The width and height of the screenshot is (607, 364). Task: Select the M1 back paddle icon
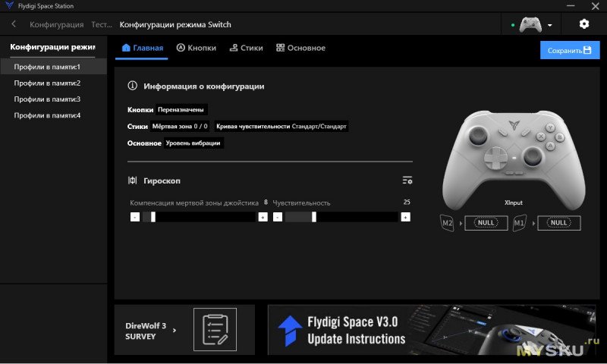click(520, 223)
